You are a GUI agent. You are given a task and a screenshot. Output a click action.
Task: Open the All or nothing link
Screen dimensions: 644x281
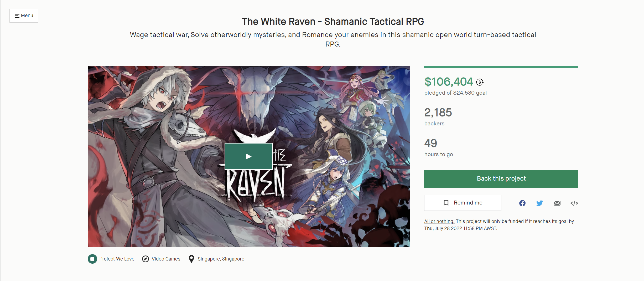click(x=439, y=221)
